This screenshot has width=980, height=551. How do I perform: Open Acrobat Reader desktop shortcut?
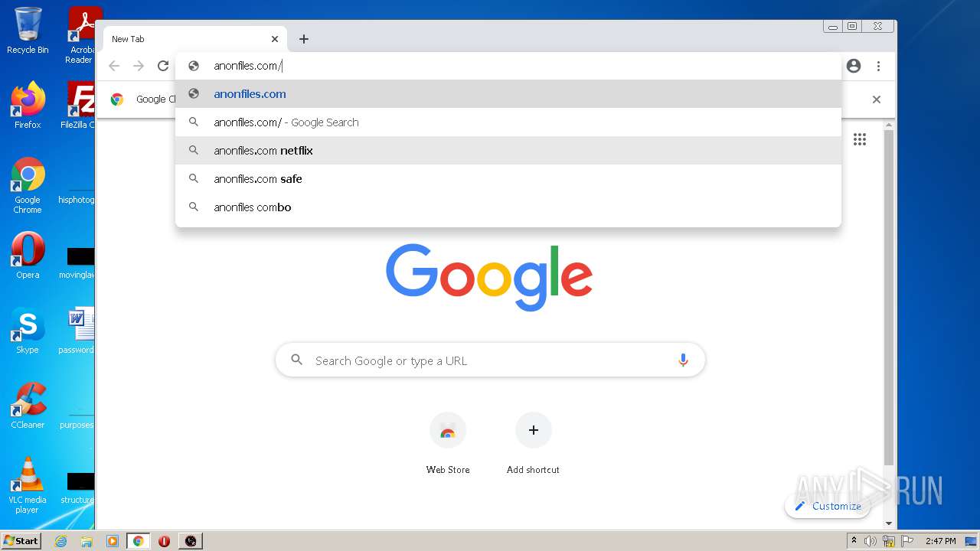[x=82, y=35]
